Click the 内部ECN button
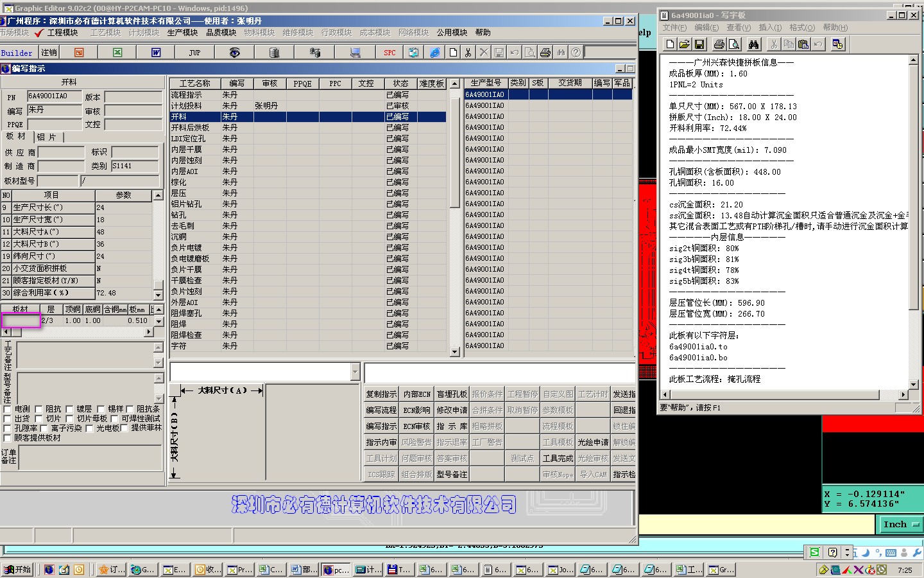Viewport: 924px width, 578px height. (x=416, y=394)
